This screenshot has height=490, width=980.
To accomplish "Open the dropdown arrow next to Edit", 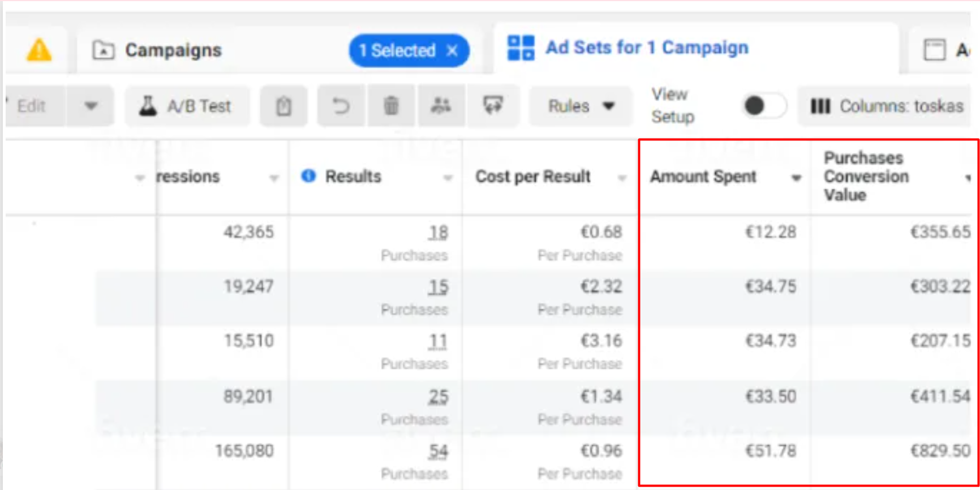I will (x=91, y=106).
